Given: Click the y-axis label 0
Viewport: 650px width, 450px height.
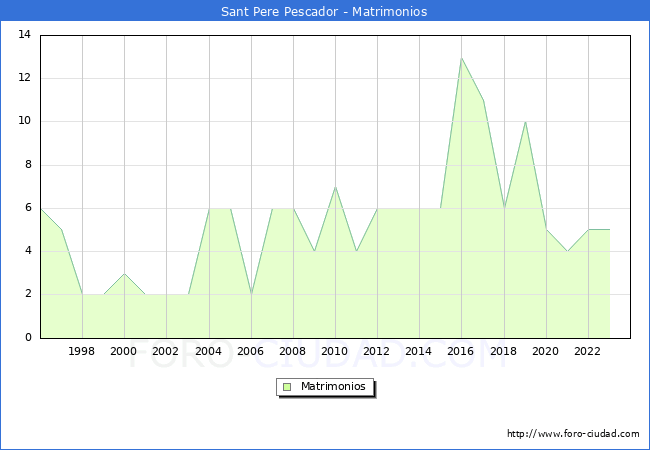Looking at the screenshot, I should click(x=28, y=337).
